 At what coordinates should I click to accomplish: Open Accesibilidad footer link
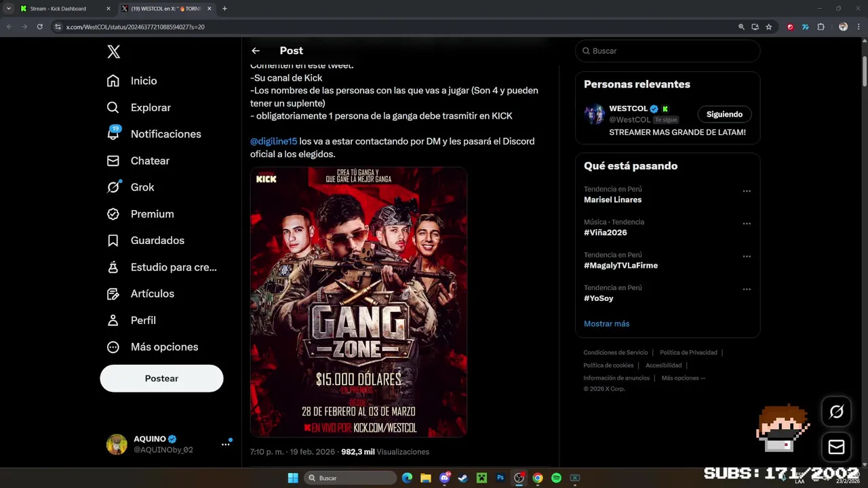(x=663, y=365)
